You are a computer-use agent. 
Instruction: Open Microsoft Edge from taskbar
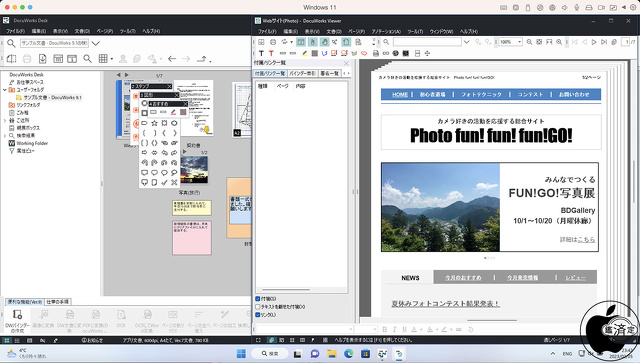click(x=349, y=354)
